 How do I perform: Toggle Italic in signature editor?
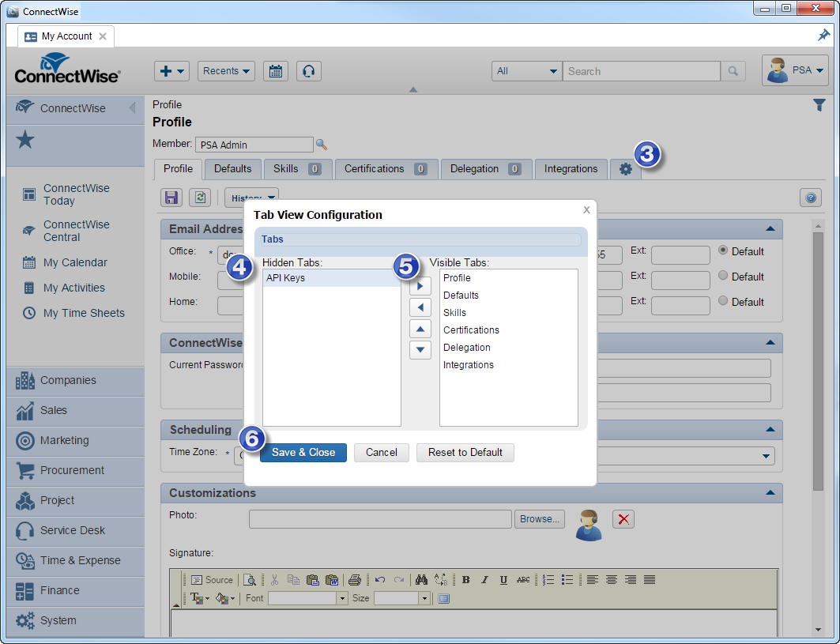485,580
